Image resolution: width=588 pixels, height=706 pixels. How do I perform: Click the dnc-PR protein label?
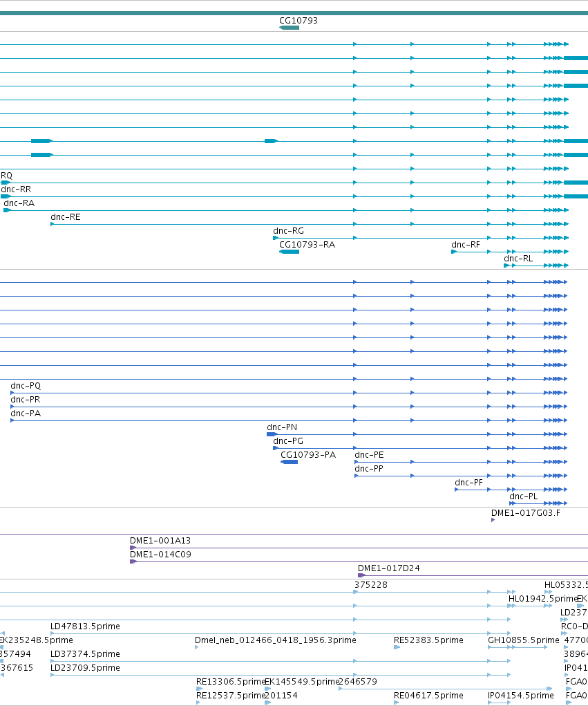pyautogui.click(x=25, y=400)
